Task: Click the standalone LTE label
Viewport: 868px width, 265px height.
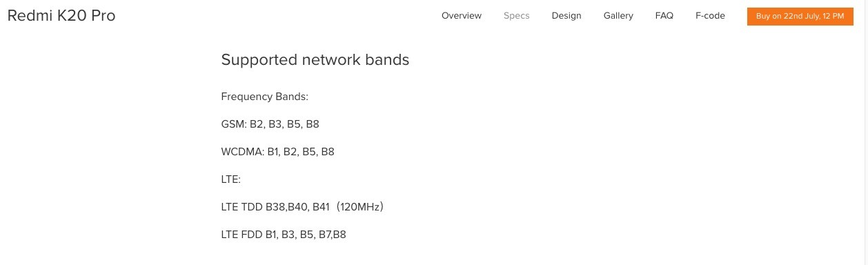Action: [x=231, y=179]
